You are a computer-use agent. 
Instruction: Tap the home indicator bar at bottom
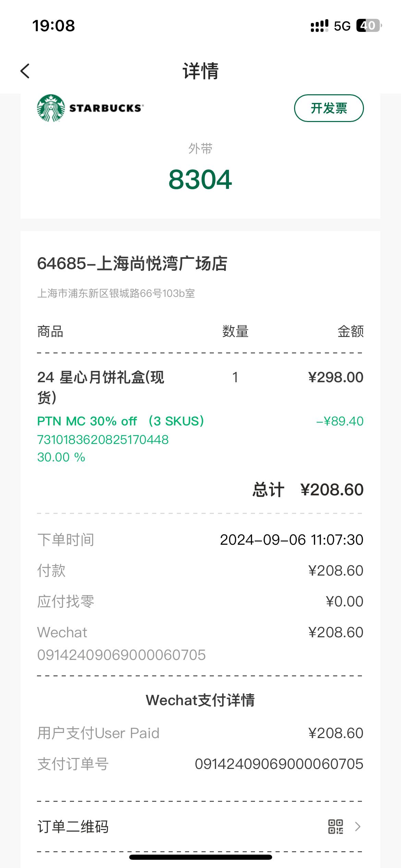(200, 857)
